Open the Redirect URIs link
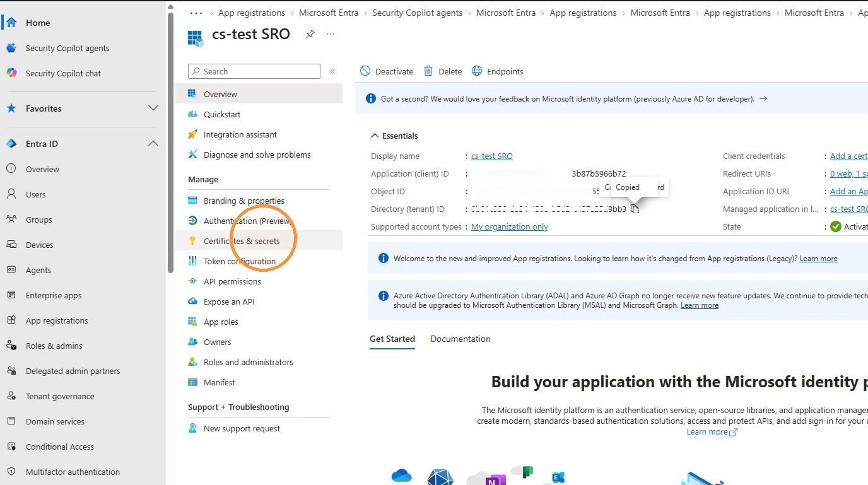Screen dimensions: 868x485 848,173
